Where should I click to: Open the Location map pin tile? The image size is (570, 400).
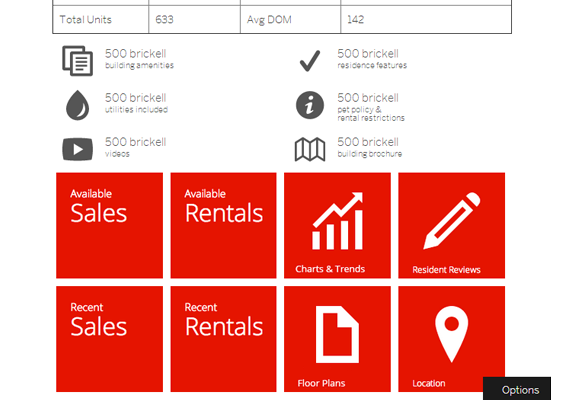(451, 339)
